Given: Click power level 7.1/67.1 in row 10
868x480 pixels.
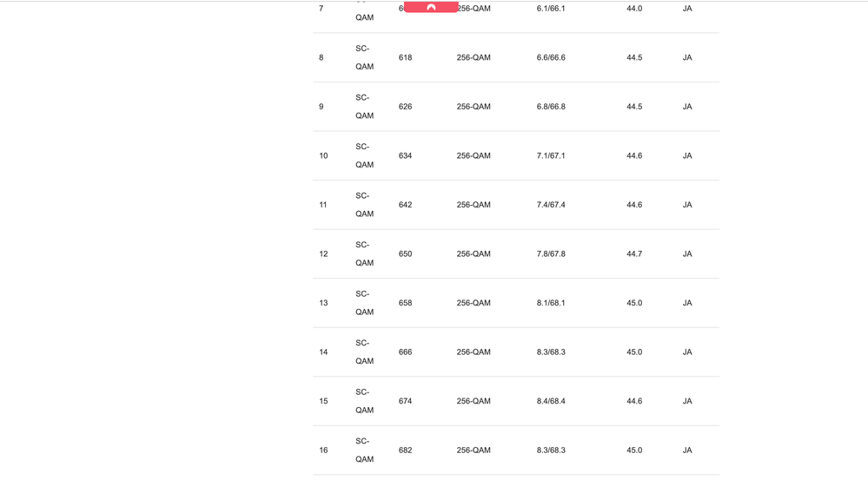Looking at the screenshot, I should tap(551, 156).
